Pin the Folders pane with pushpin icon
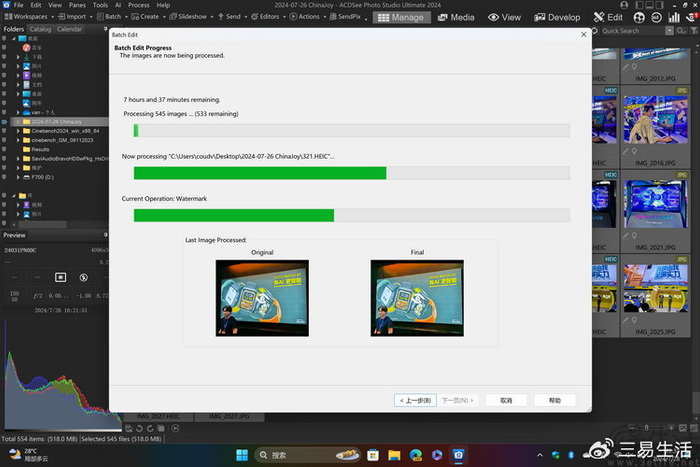The height and width of the screenshot is (467, 700). tap(105, 29)
